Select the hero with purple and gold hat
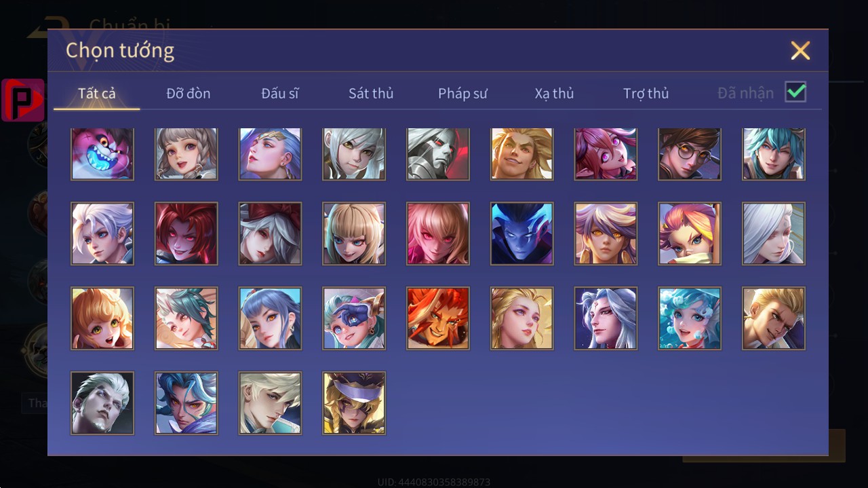 pos(354,403)
